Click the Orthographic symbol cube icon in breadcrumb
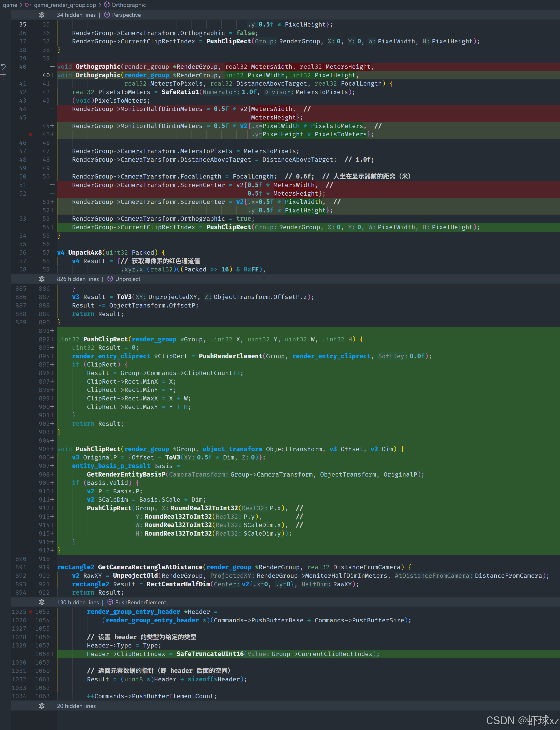 [x=107, y=5]
